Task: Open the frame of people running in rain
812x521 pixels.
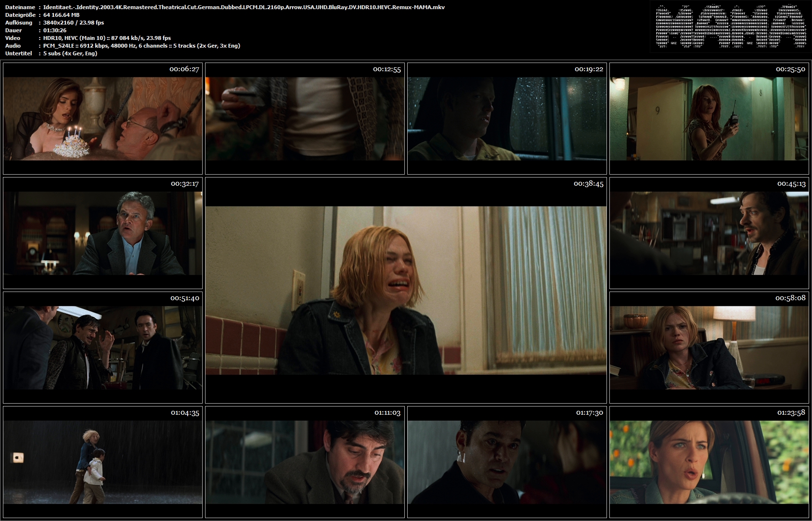Action: click(103, 462)
